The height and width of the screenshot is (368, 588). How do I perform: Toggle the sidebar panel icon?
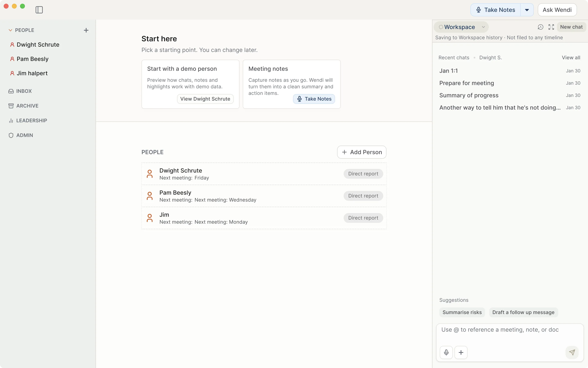pos(39,10)
